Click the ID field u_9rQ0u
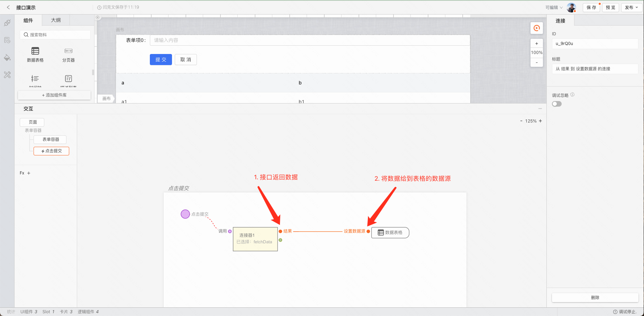Screen dimensions: 644x316 coord(595,44)
